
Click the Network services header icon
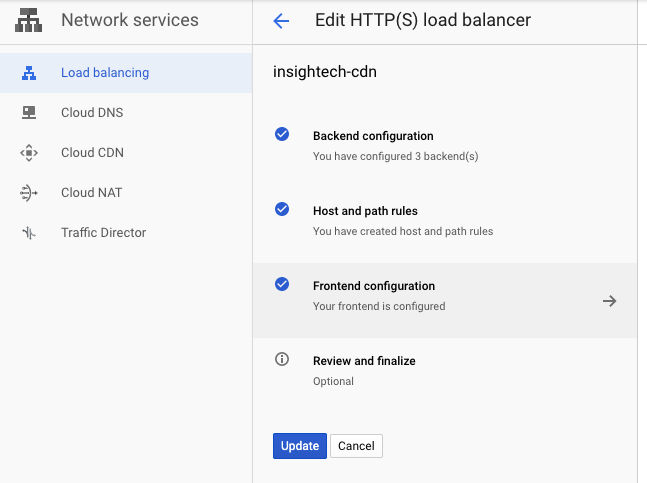click(28, 20)
